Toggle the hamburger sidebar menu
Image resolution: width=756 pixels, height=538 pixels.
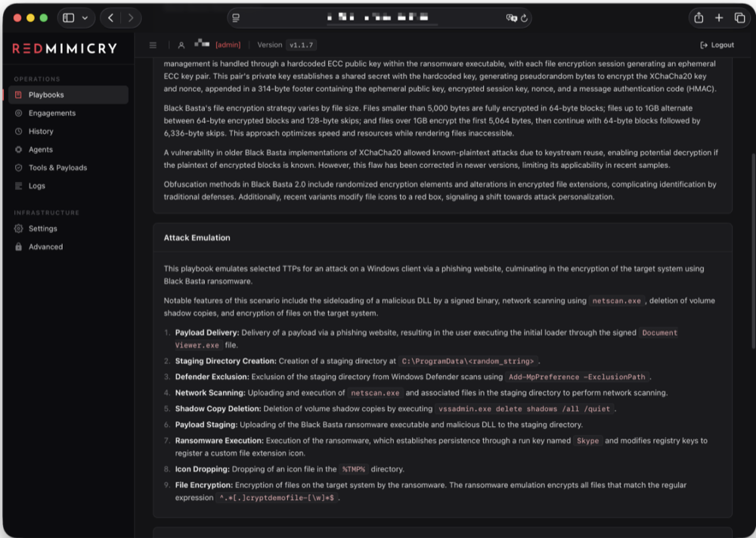pos(153,45)
